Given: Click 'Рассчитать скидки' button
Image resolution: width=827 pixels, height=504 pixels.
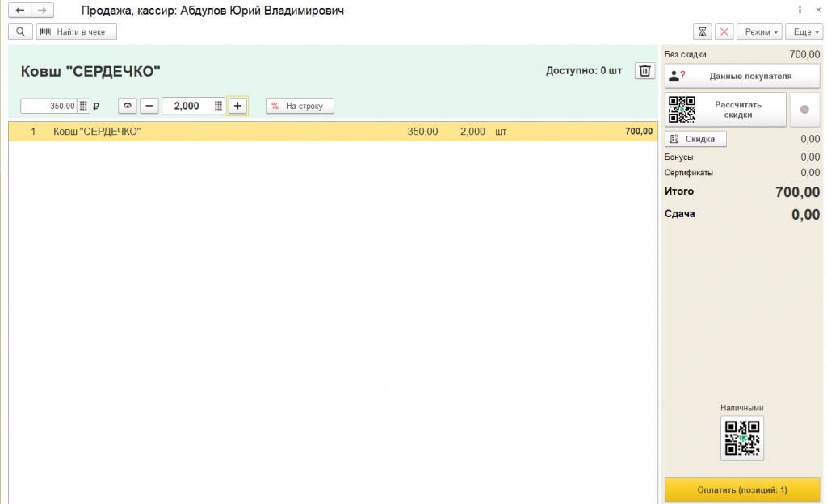Looking at the screenshot, I should (x=725, y=110).
